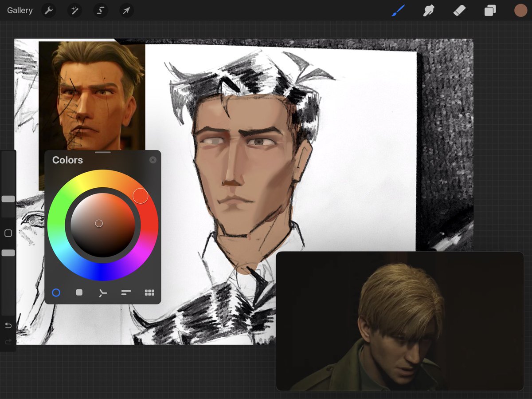The height and width of the screenshot is (399, 532).
Task: Tap the active color swatch in toolbar
Action: click(520, 10)
